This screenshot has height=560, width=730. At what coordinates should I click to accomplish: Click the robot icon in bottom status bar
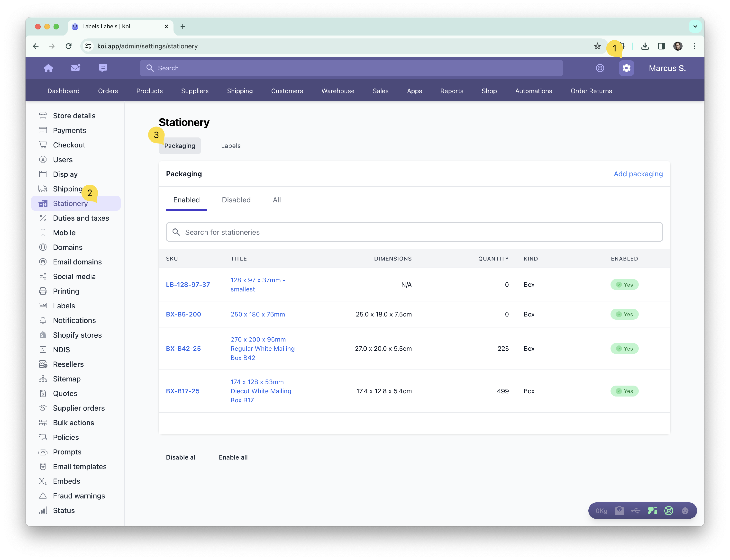[685, 510]
